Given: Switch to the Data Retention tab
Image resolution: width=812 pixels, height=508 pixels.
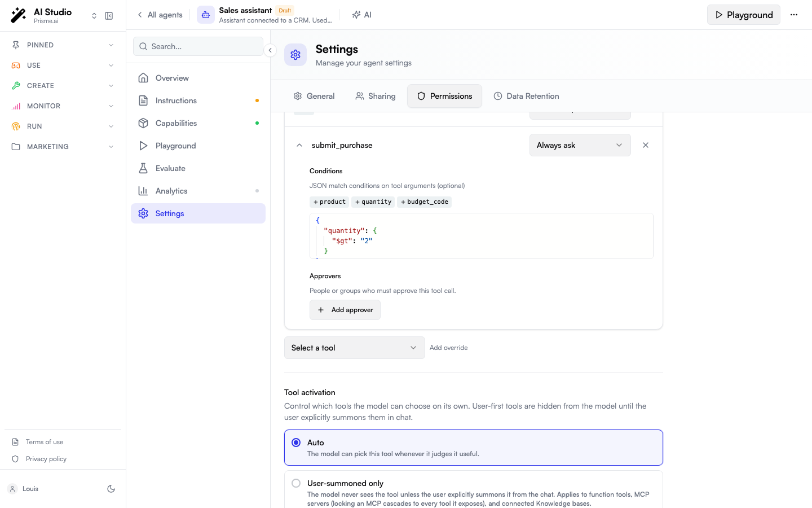Looking at the screenshot, I should [527, 96].
